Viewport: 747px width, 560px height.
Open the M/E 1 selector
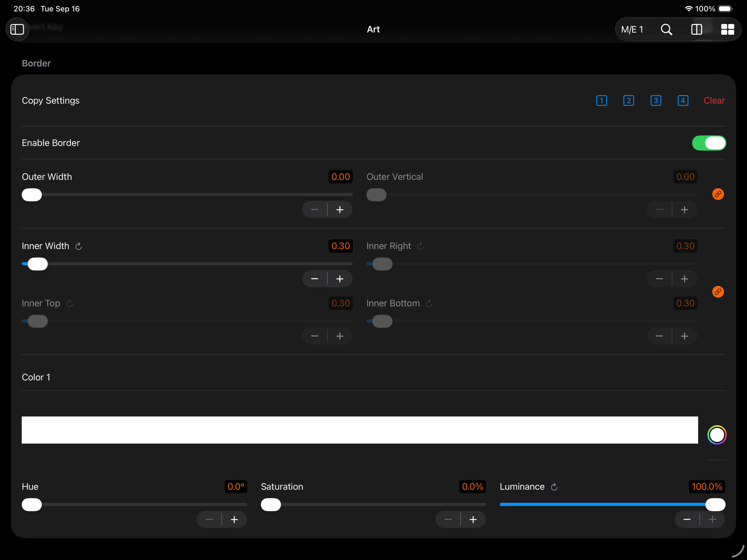click(632, 29)
